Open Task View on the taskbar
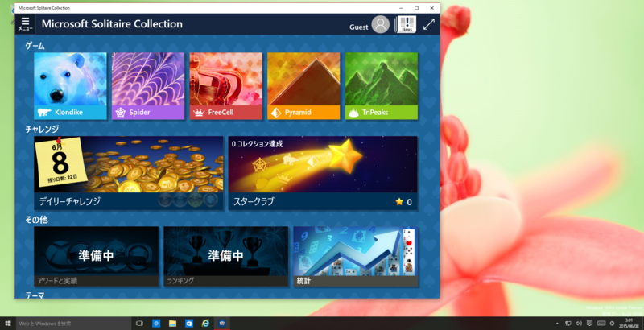This screenshot has width=644, height=330. 139,324
